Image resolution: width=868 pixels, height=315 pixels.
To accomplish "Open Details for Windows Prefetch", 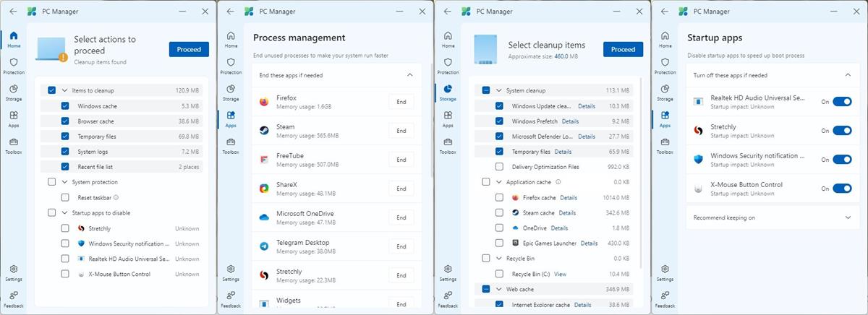I will pyautogui.click(x=570, y=121).
